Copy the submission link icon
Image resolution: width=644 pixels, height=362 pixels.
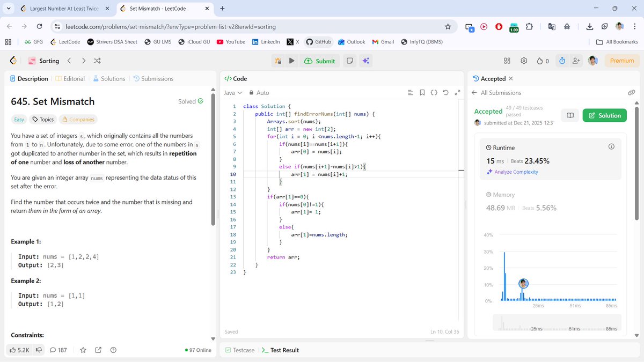632,93
